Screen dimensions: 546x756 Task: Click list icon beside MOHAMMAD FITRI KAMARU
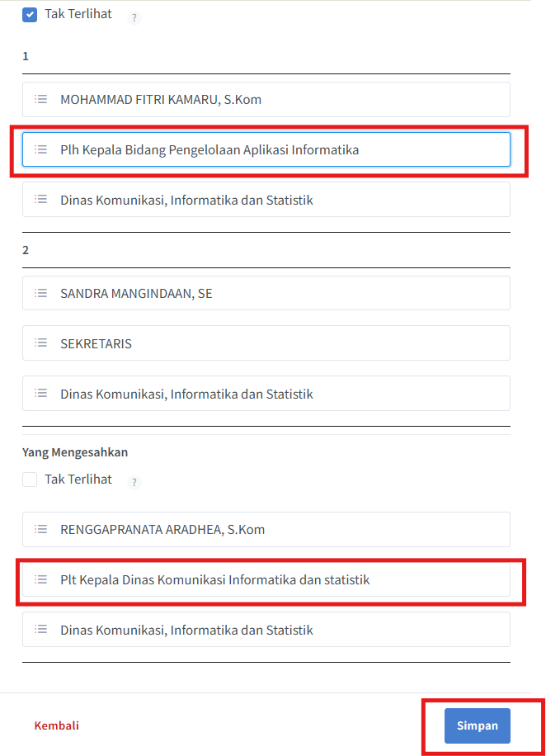click(40, 99)
